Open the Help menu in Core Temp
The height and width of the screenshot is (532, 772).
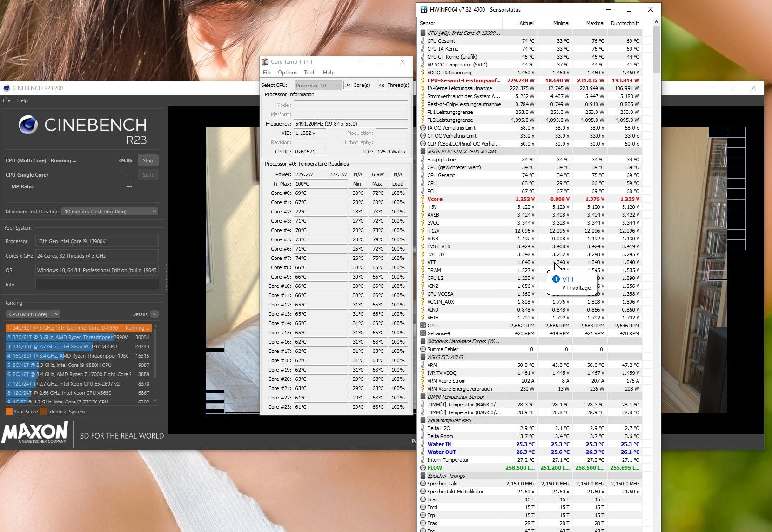pos(329,73)
